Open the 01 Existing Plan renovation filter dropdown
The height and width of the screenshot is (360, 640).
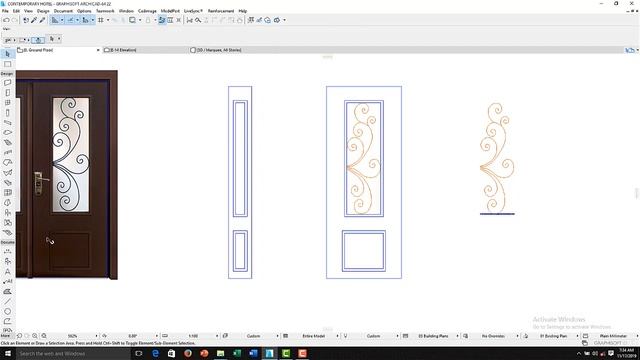577,336
